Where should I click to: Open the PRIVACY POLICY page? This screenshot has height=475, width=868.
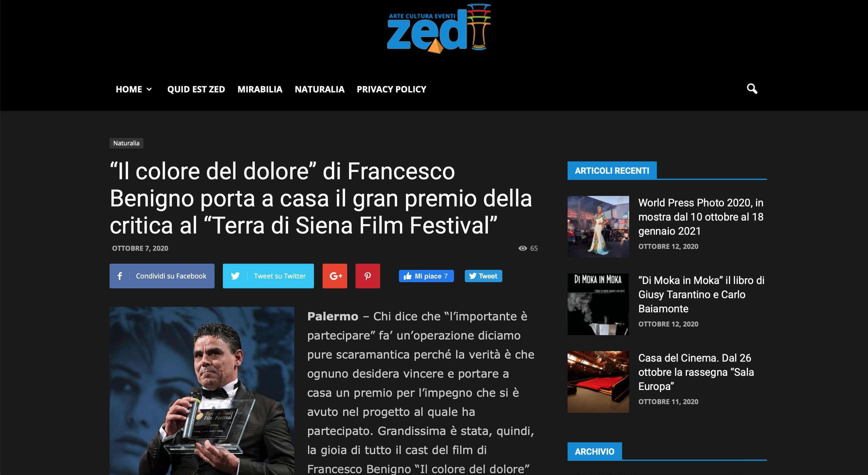tap(392, 89)
